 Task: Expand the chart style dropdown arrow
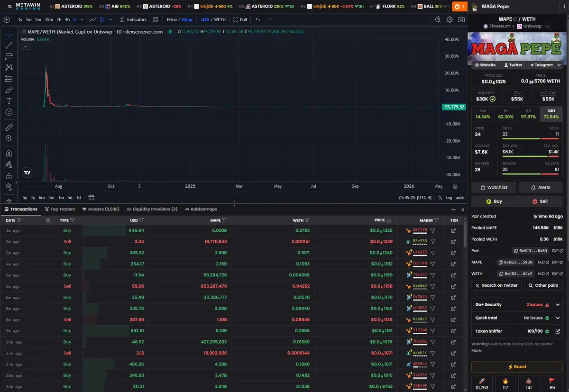click(x=110, y=19)
